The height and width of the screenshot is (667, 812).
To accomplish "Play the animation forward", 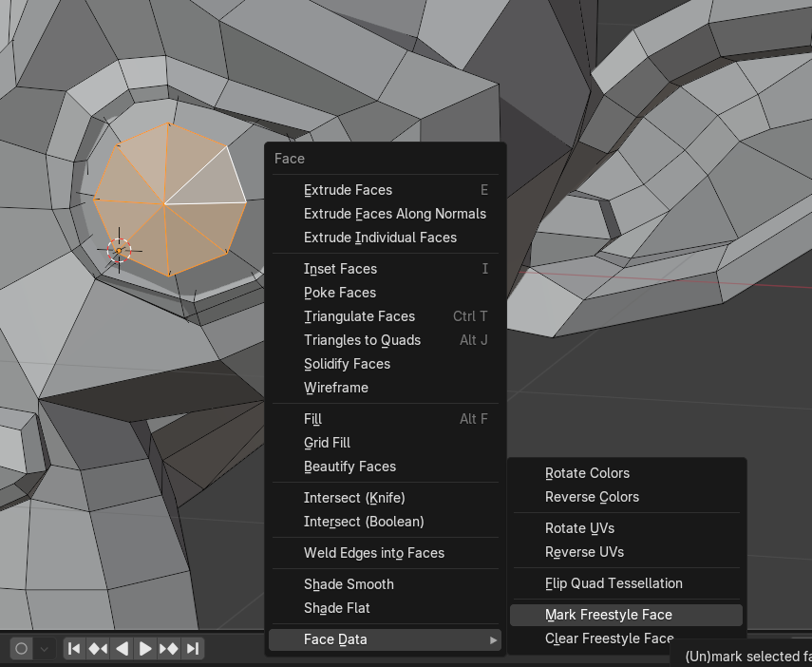I will (x=145, y=648).
